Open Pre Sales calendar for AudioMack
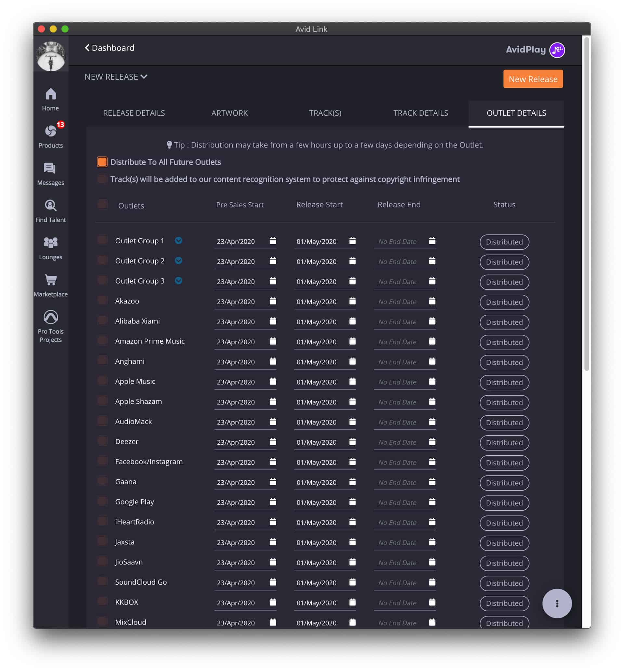 273,422
